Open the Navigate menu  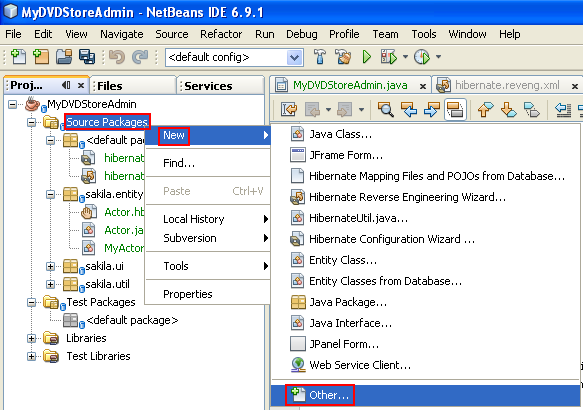pyautogui.click(x=122, y=34)
